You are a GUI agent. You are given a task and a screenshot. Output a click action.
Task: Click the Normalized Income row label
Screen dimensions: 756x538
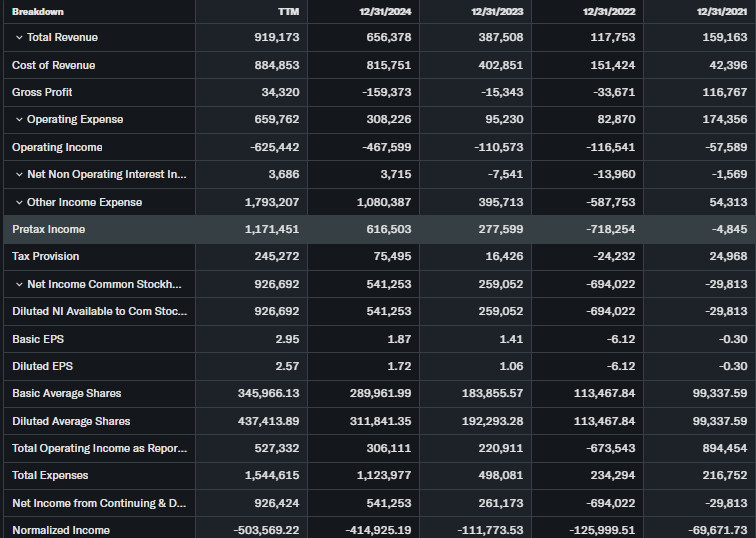(60, 530)
